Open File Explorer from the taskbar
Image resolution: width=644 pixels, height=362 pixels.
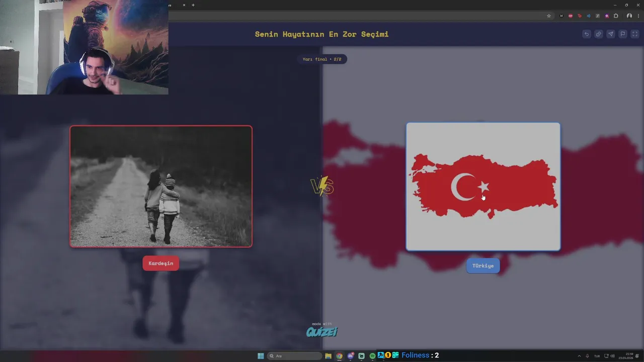click(329, 356)
